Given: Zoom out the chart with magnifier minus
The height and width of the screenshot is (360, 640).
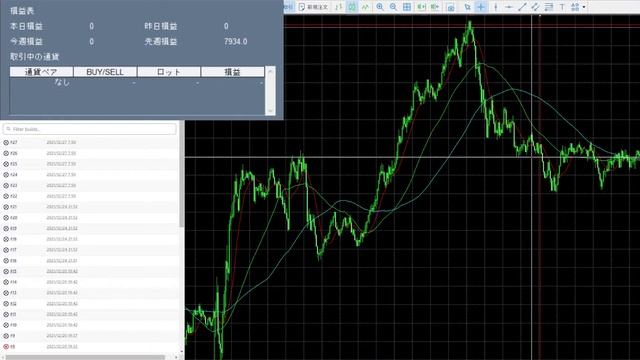Looking at the screenshot, I should pos(393,7).
